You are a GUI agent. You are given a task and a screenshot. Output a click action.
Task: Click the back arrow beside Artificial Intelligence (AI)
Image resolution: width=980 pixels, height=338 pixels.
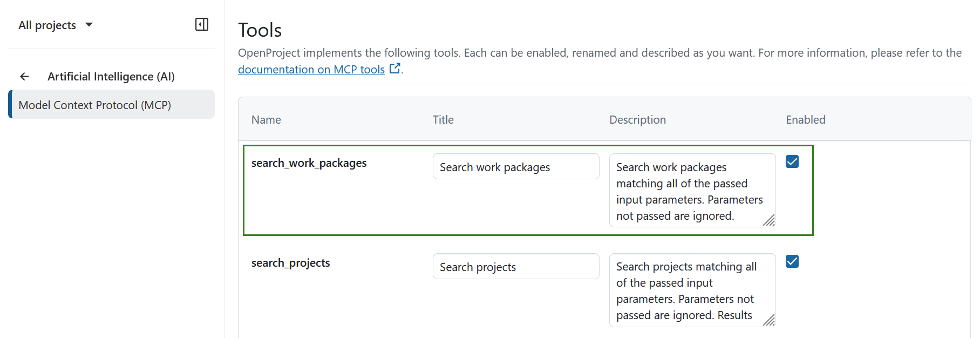click(24, 77)
